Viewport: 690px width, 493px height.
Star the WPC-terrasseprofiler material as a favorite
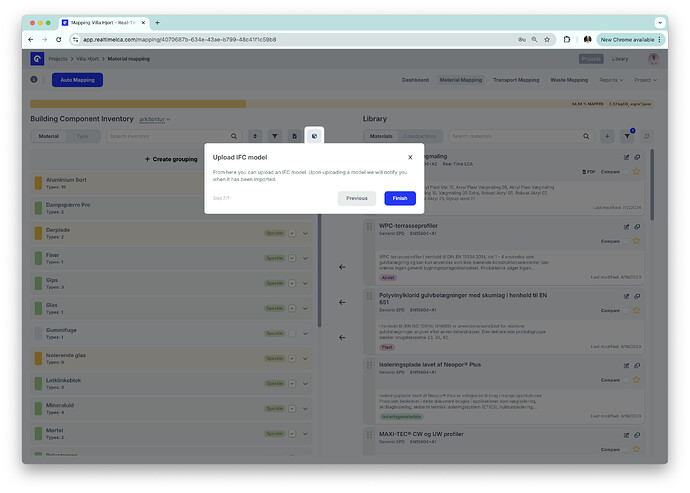pos(636,241)
